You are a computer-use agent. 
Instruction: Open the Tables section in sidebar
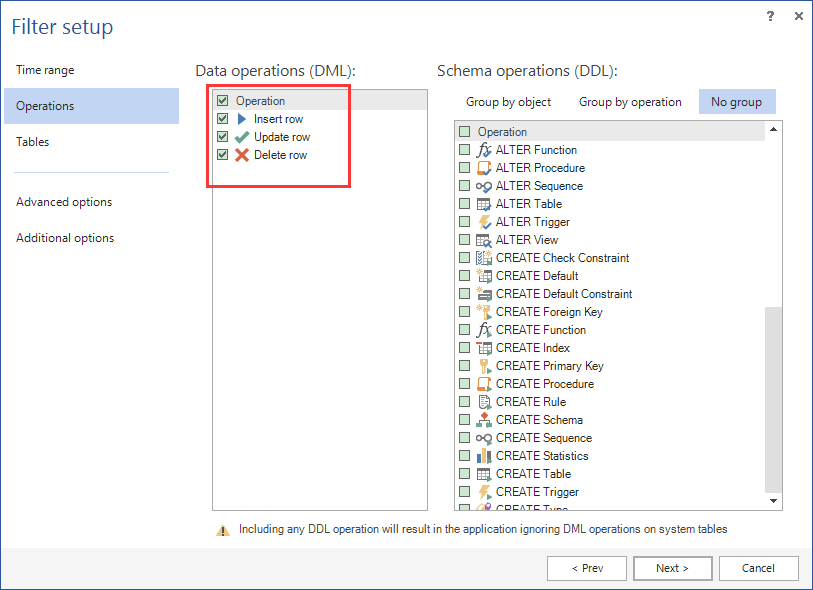tap(33, 142)
